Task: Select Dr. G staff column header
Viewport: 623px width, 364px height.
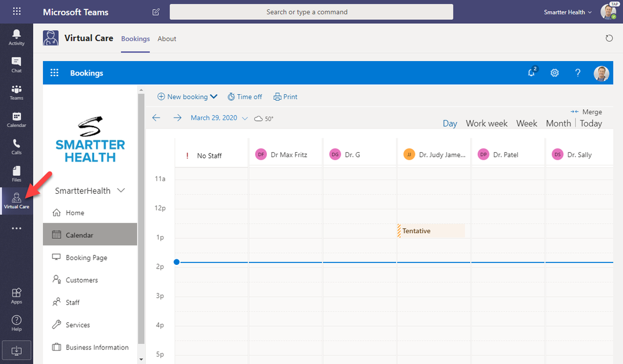Action: tap(360, 155)
